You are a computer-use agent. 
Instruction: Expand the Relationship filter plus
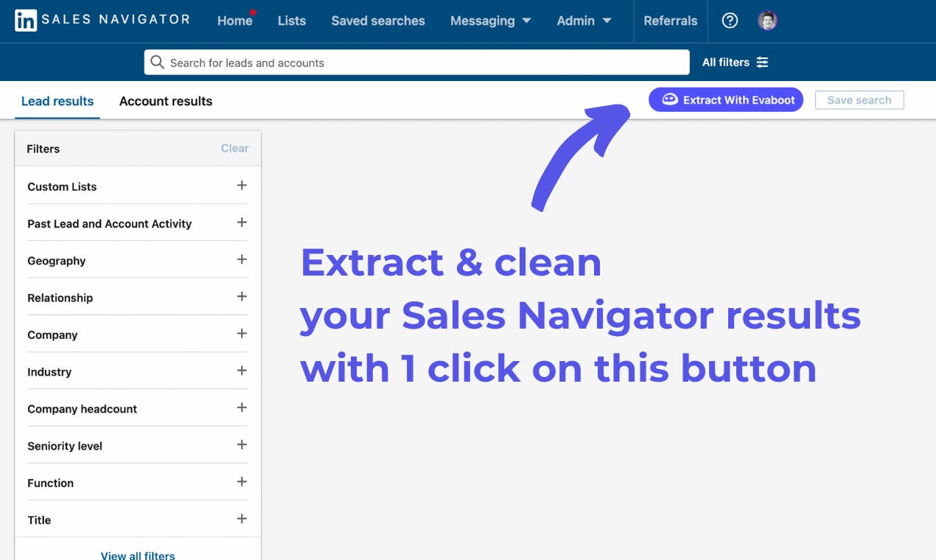click(x=241, y=296)
